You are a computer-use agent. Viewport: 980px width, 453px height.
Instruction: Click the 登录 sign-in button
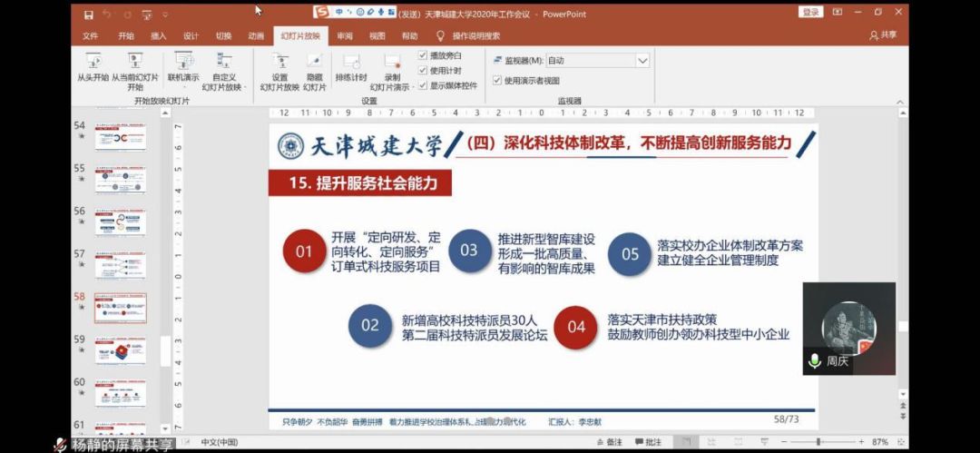coord(811,12)
